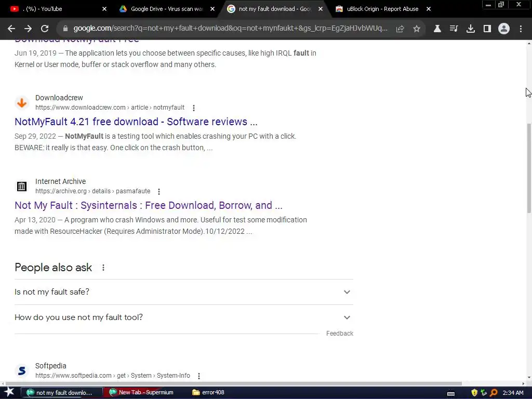The image size is (532, 399).
Task: Expand 'How do you use not my fault tool?'
Action: pos(184,317)
